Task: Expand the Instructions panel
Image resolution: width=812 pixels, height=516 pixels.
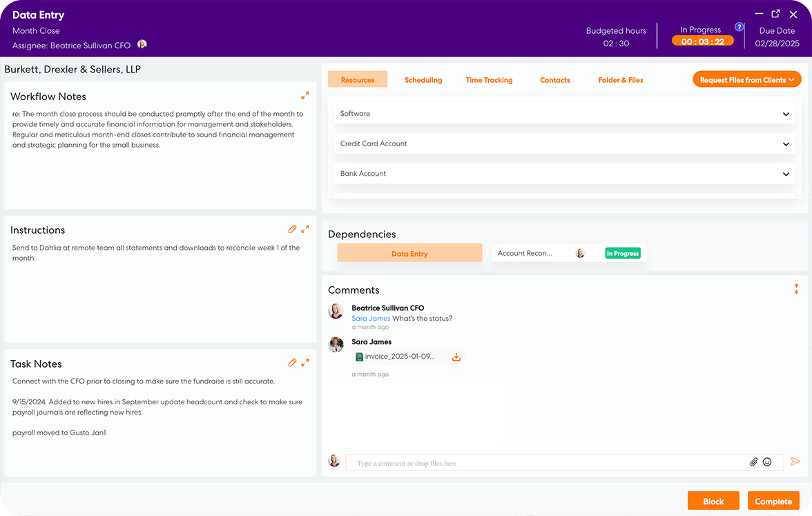Action: point(305,229)
